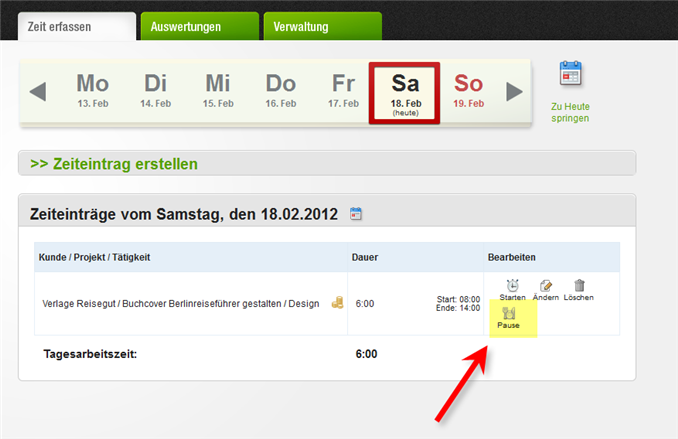Click the Starten stopwatch icon

pos(512,286)
